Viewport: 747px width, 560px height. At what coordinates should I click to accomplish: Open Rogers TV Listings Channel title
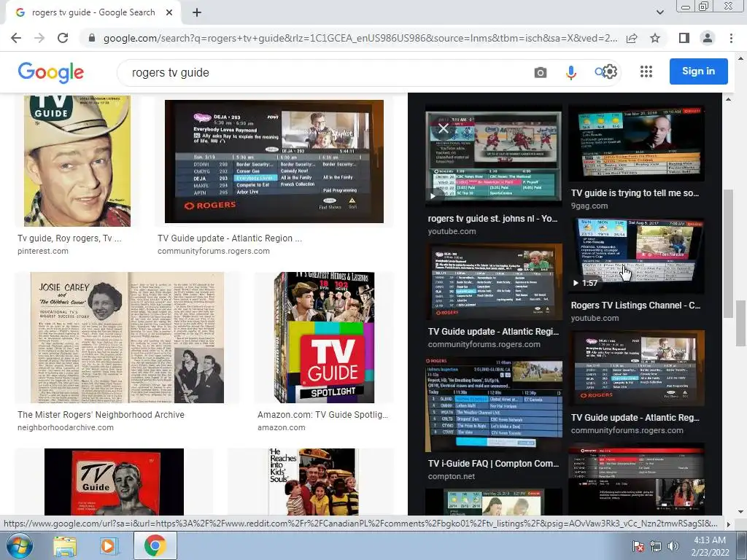[x=635, y=306]
